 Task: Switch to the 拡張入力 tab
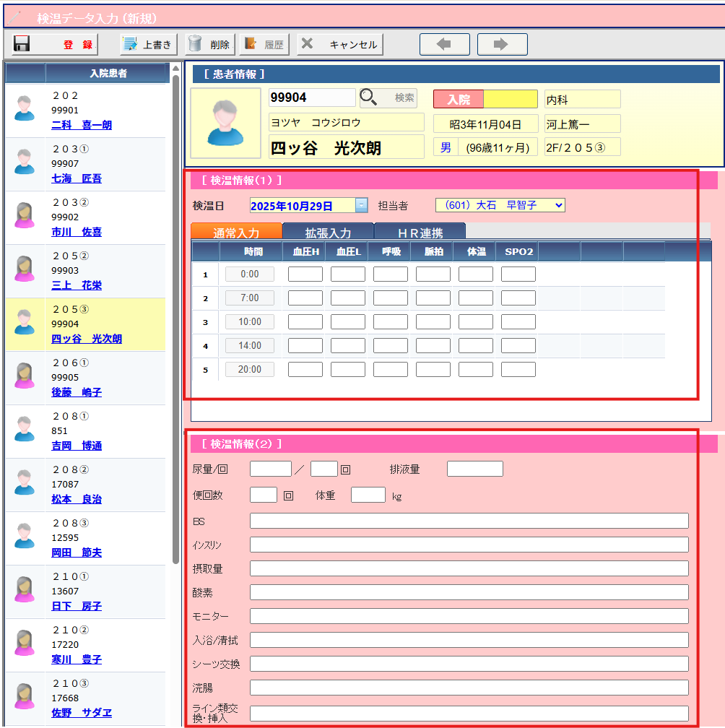[x=328, y=233]
